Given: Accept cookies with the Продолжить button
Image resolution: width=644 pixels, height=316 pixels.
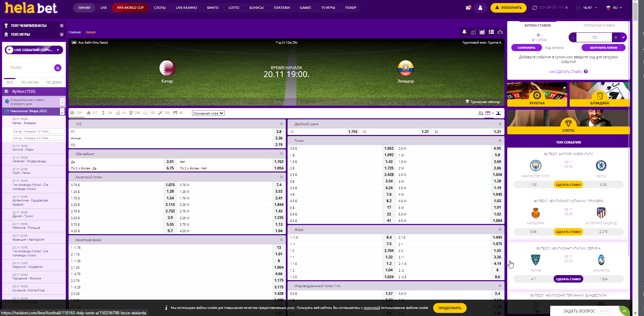Looking at the screenshot, I should click(450, 308).
